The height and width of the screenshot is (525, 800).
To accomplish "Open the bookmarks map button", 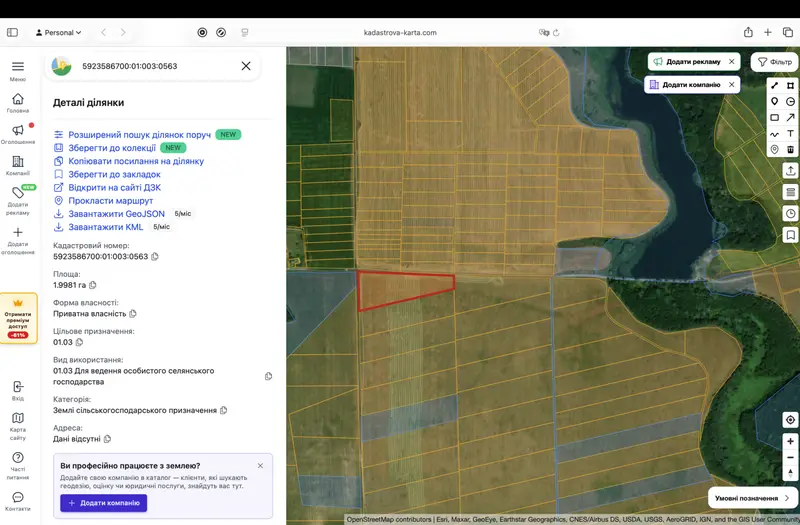I will [x=790, y=235].
